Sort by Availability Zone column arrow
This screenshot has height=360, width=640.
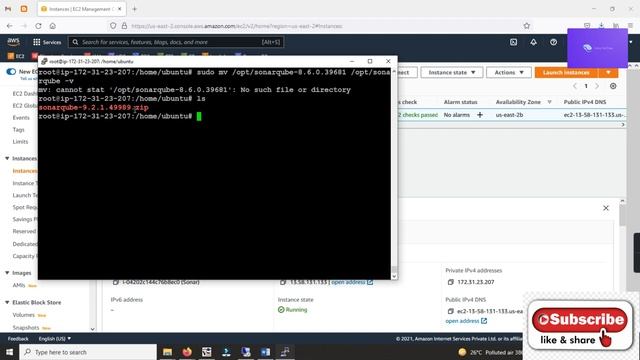click(549, 102)
